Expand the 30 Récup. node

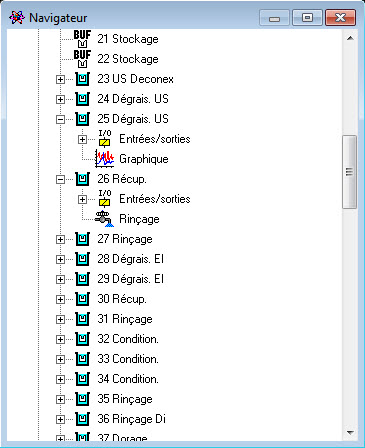coord(60,299)
